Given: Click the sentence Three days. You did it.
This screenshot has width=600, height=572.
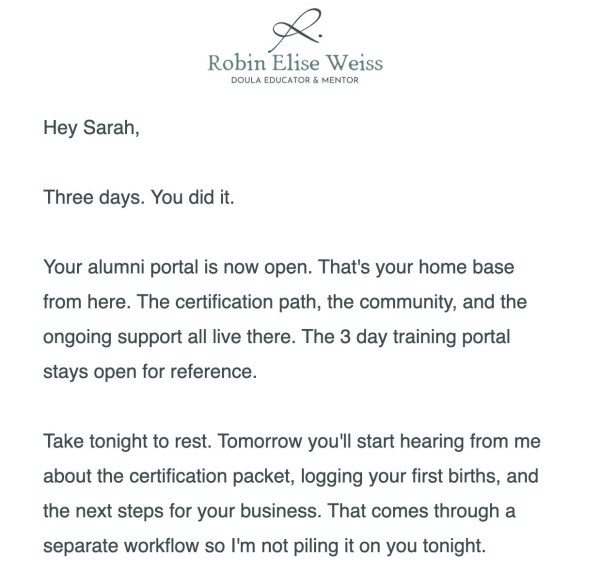Looking at the screenshot, I should pyautogui.click(x=139, y=198).
